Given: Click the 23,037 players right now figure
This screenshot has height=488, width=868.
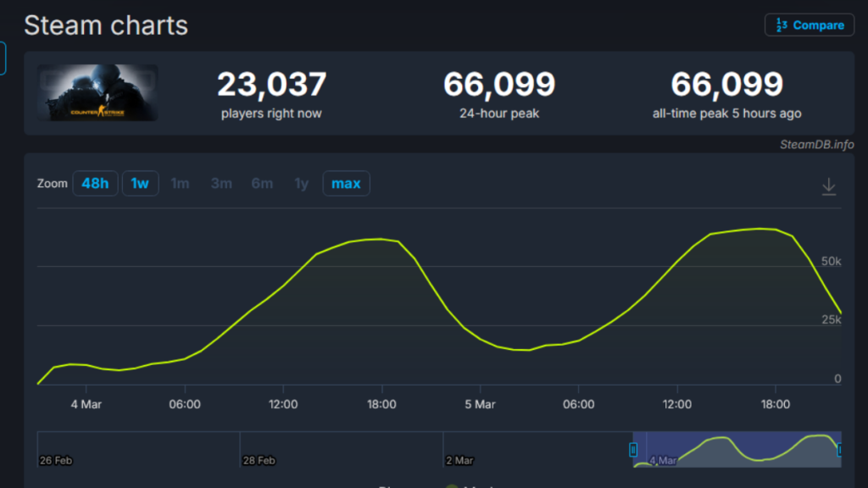Looking at the screenshot, I should (271, 85).
